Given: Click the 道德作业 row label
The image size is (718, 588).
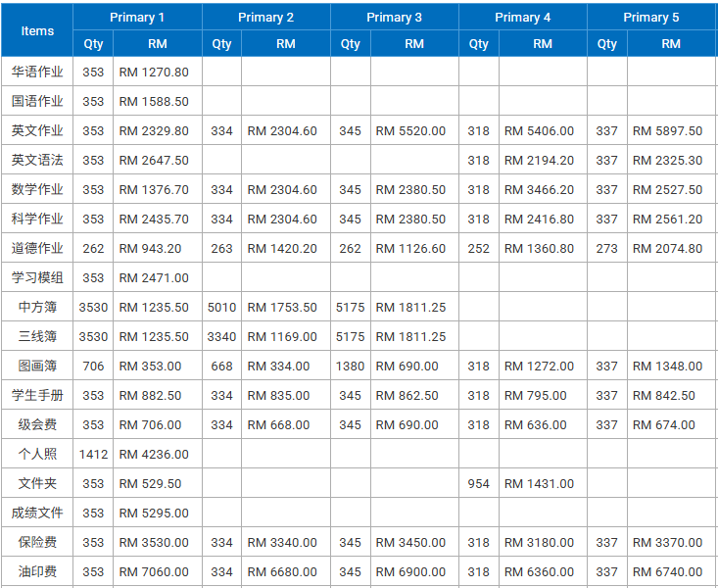Looking at the screenshot, I should (x=37, y=248).
